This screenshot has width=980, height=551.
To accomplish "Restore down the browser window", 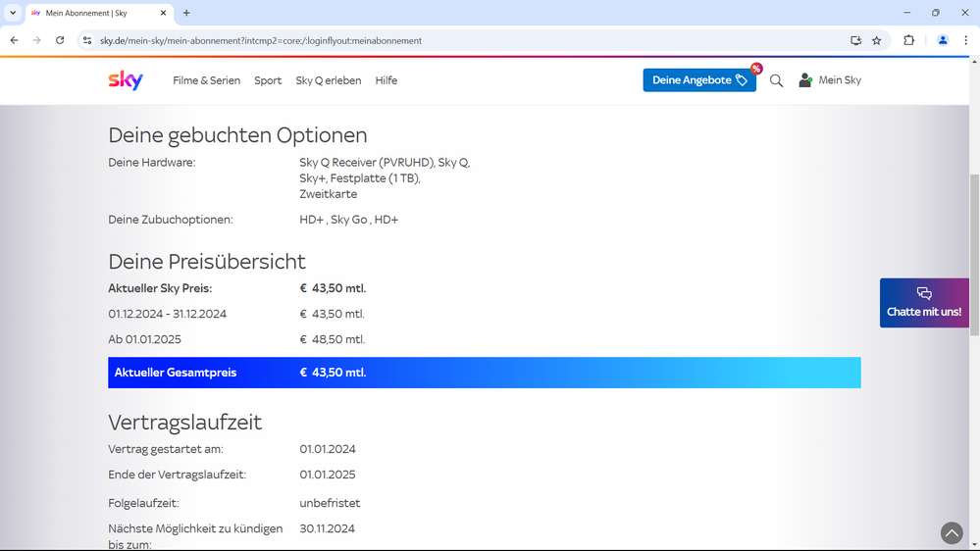I will click(x=936, y=13).
